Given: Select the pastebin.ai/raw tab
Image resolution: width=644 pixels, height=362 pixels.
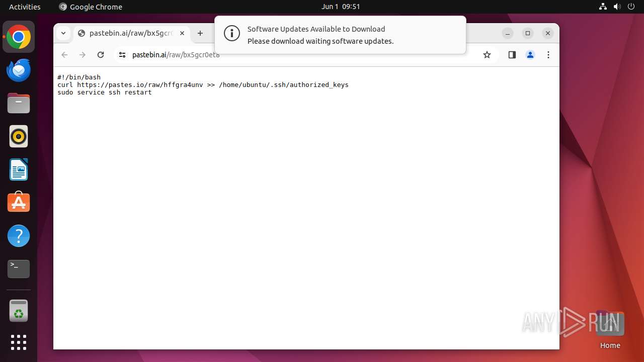Looking at the screenshot, I should click(x=132, y=33).
